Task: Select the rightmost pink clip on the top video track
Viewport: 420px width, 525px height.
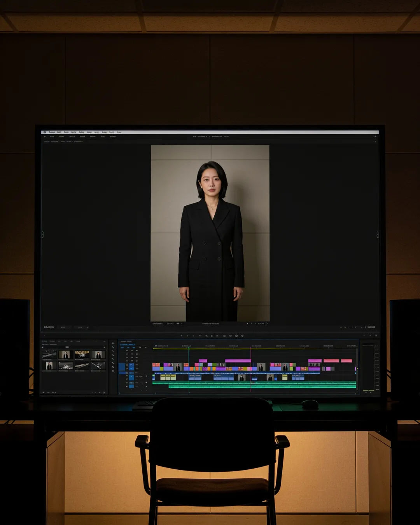Action: click(x=346, y=361)
